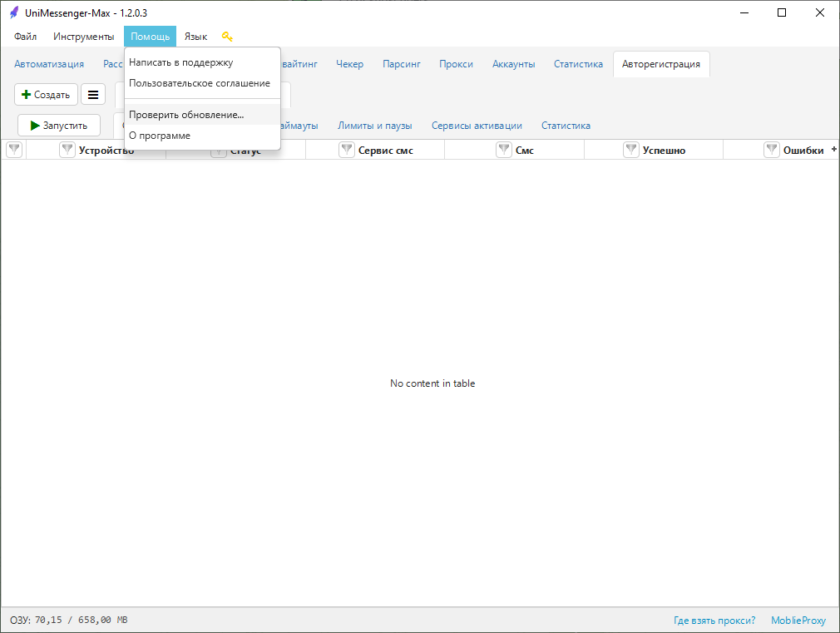The width and height of the screenshot is (840, 633).
Task: Open the Аккаунты tab
Action: (513, 64)
